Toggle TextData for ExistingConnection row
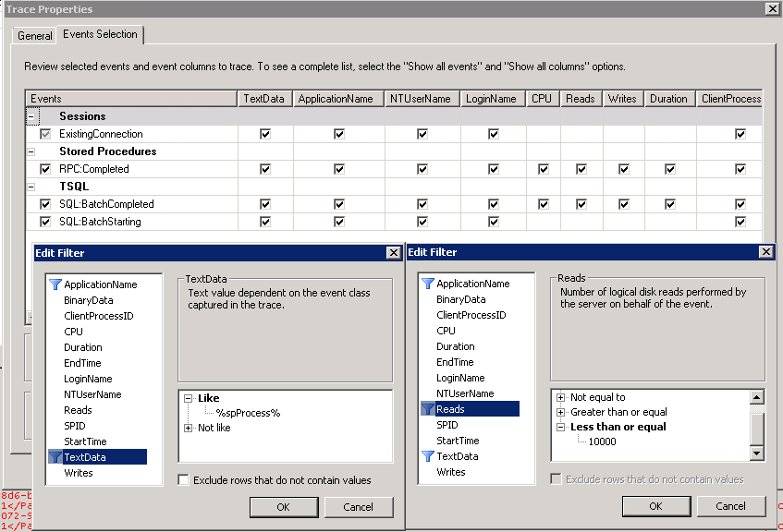 265,134
